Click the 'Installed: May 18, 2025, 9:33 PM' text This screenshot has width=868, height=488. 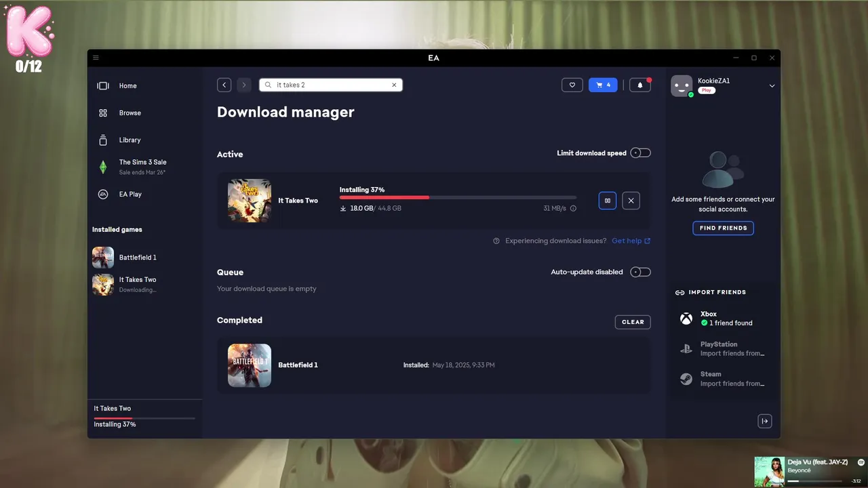click(x=449, y=365)
